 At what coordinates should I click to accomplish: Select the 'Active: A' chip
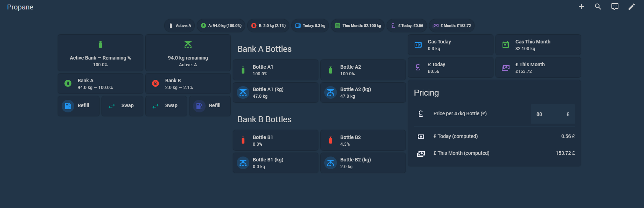click(180, 26)
